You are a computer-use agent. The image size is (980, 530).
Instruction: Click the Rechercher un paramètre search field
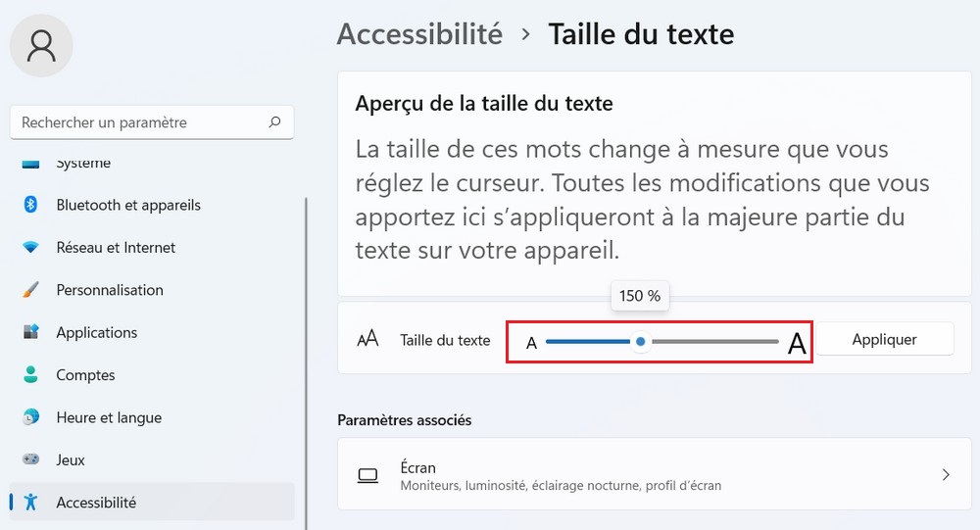pos(137,122)
